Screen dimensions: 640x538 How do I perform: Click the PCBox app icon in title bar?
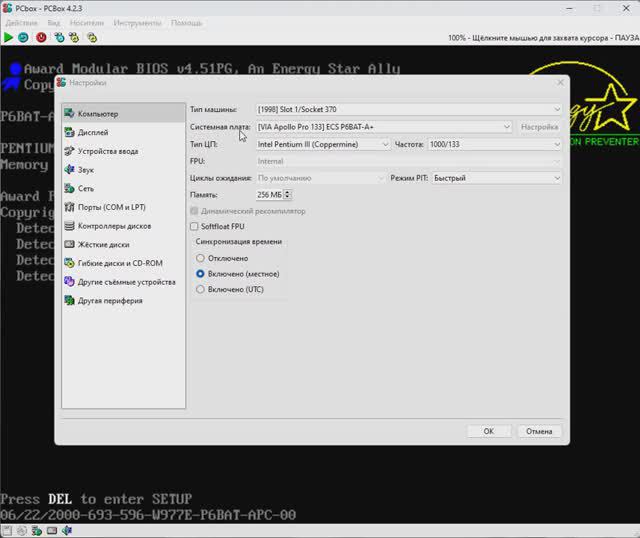(8, 8)
